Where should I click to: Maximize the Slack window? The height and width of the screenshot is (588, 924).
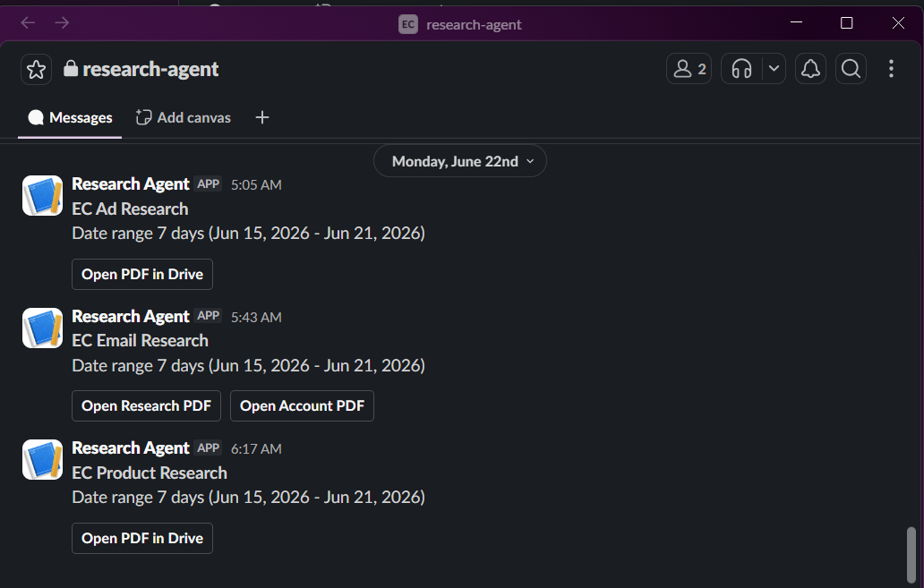(x=847, y=23)
